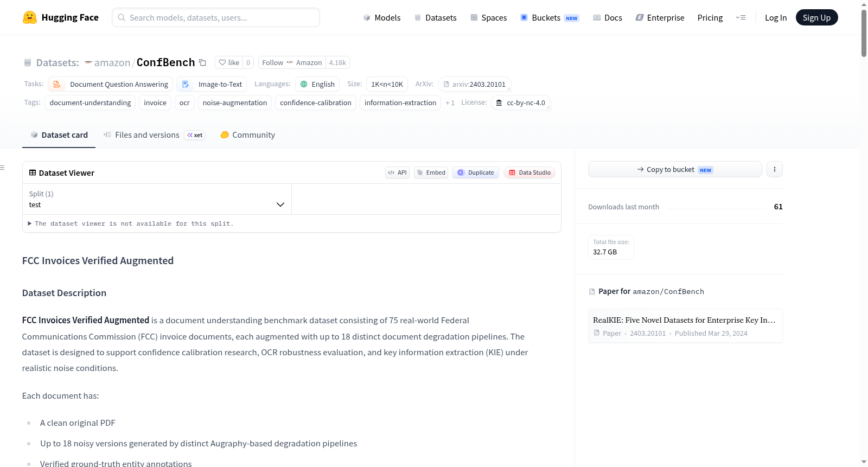Open Data Studio
Image resolution: width=868 pixels, height=467 pixels.
tap(529, 172)
